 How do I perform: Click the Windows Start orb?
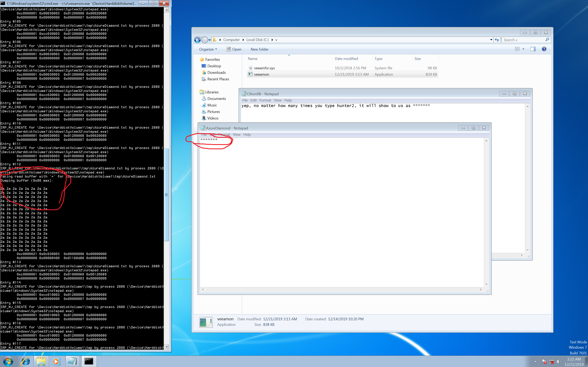coord(8,361)
